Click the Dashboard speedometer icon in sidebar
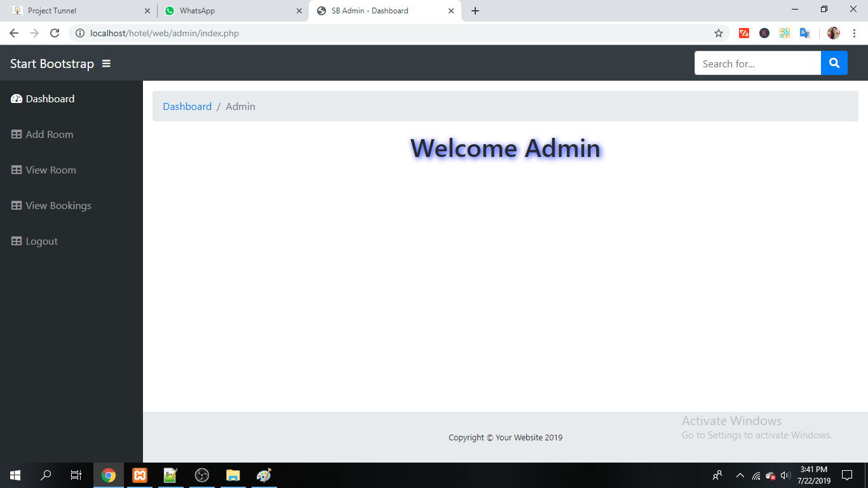Screen dimensions: 868x488 (17, 99)
